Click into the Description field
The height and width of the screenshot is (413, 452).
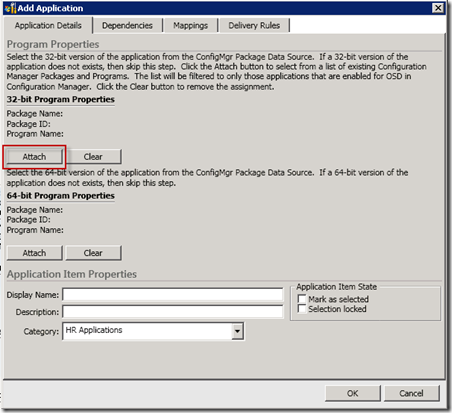click(x=173, y=312)
